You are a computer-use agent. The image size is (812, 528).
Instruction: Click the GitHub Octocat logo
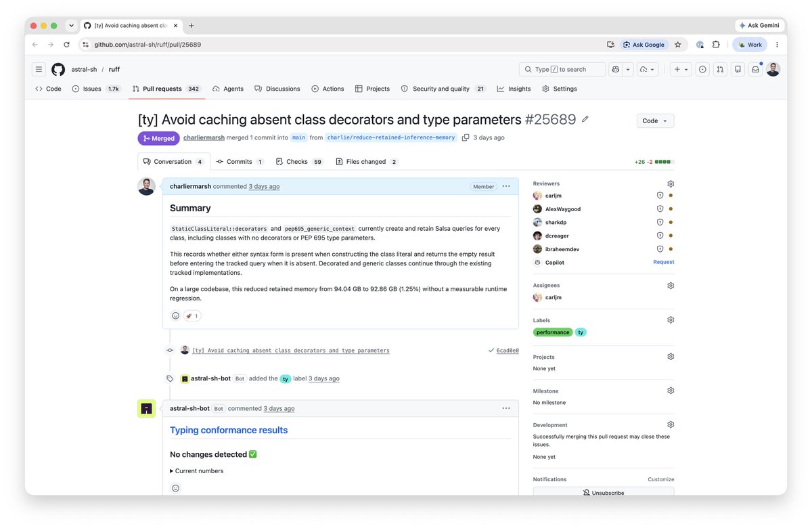click(x=58, y=69)
